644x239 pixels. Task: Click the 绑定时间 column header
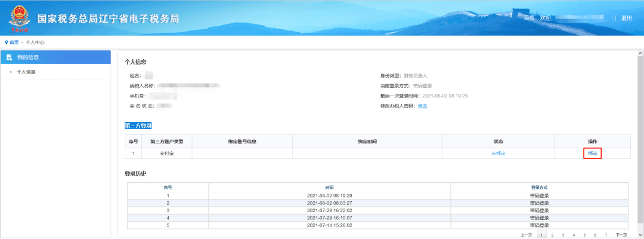coord(367,142)
